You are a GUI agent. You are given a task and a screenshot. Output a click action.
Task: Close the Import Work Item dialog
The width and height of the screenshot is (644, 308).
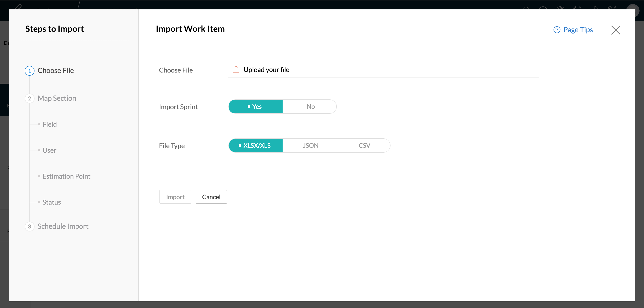(616, 30)
